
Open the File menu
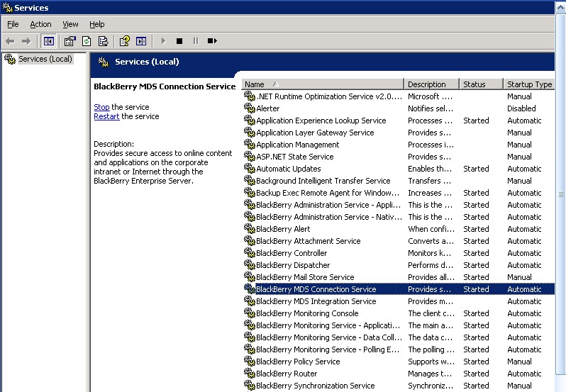pos(13,24)
